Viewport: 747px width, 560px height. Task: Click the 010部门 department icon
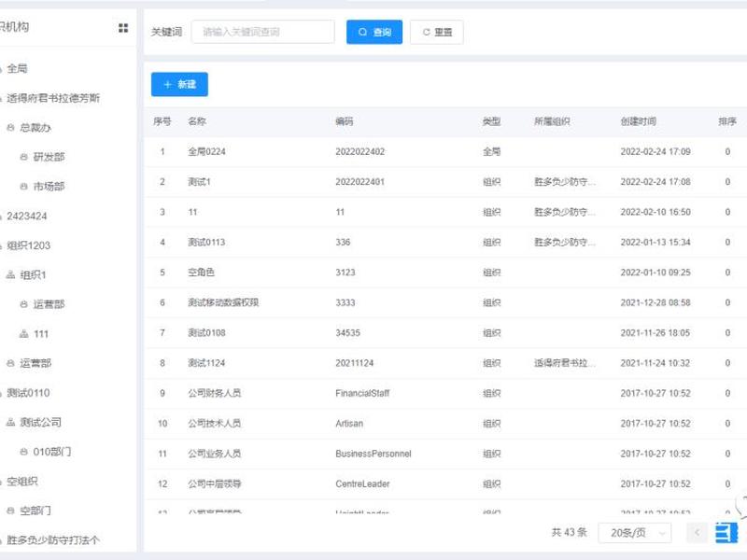click(24, 452)
